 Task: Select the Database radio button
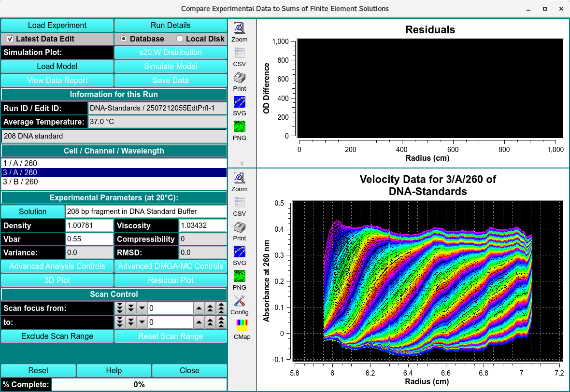click(124, 39)
